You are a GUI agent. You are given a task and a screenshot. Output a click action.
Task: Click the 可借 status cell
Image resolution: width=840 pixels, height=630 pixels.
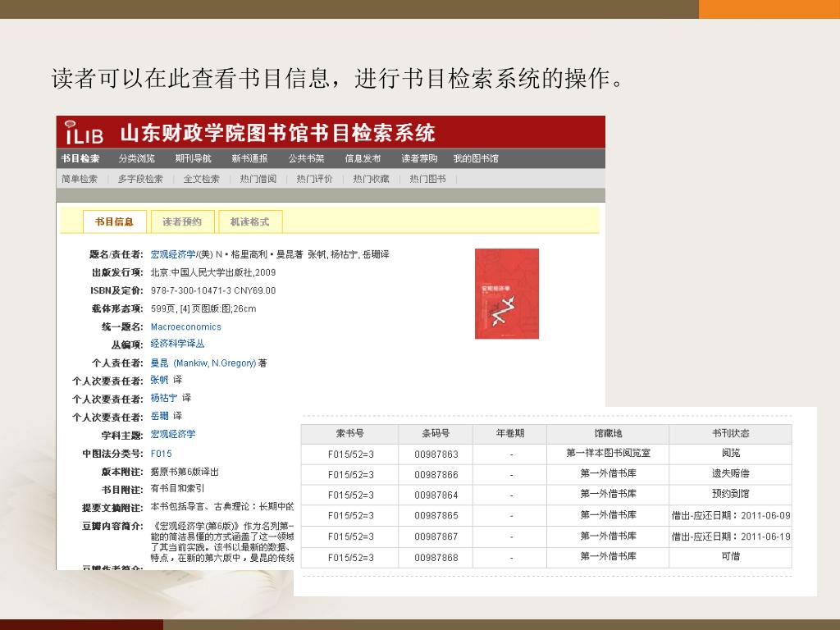tap(730, 557)
